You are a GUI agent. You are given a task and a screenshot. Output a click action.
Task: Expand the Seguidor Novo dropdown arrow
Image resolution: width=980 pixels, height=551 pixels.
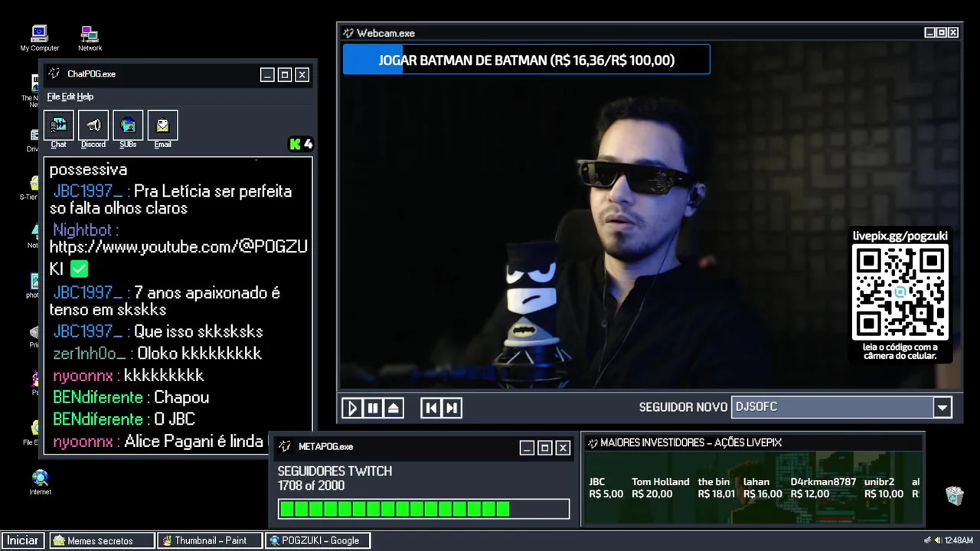(x=942, y=407)
